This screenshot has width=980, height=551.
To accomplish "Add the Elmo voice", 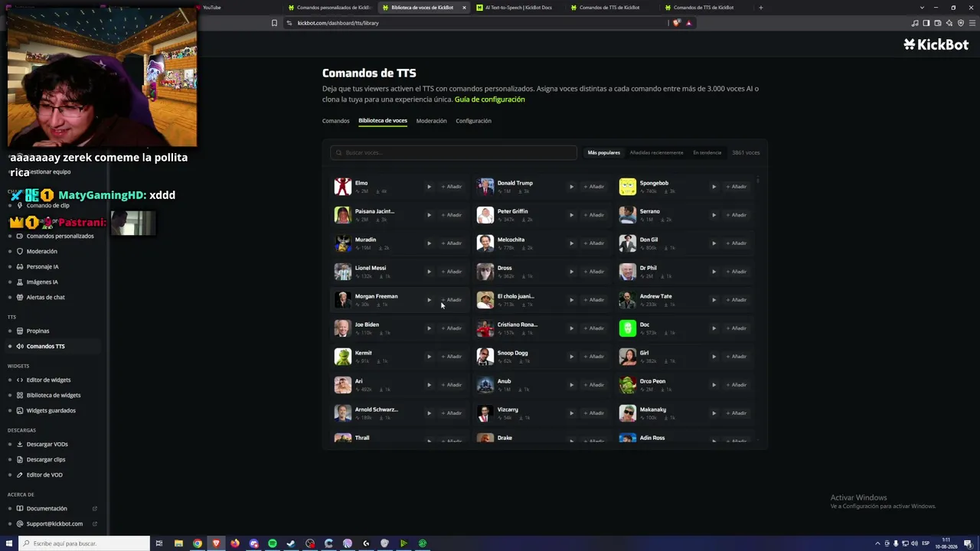I will (452, 187).
